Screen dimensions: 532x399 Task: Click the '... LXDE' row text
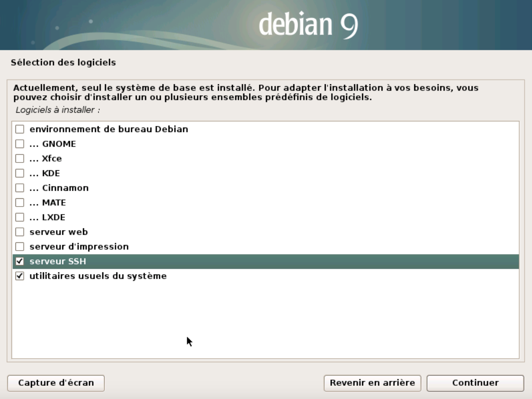pyautogui.click(x=47, y=217)
